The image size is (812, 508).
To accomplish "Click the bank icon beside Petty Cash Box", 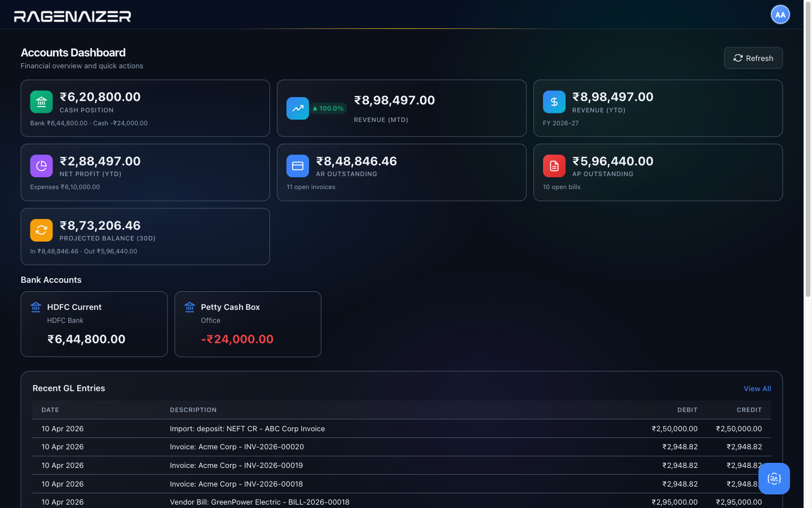I will click(x=189, y=307).
